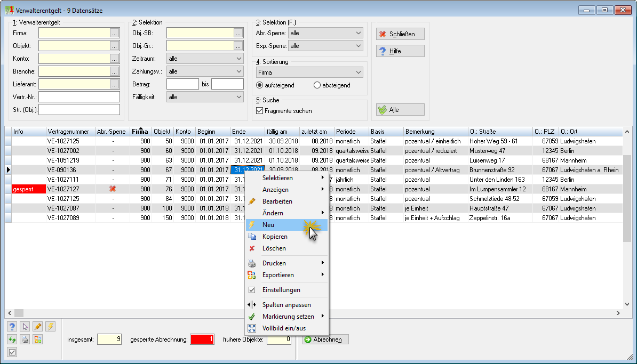Screen dimensions: 637x364
Task: Open the Branche lookup ellipsis button
Action: [x=115, y=71]
